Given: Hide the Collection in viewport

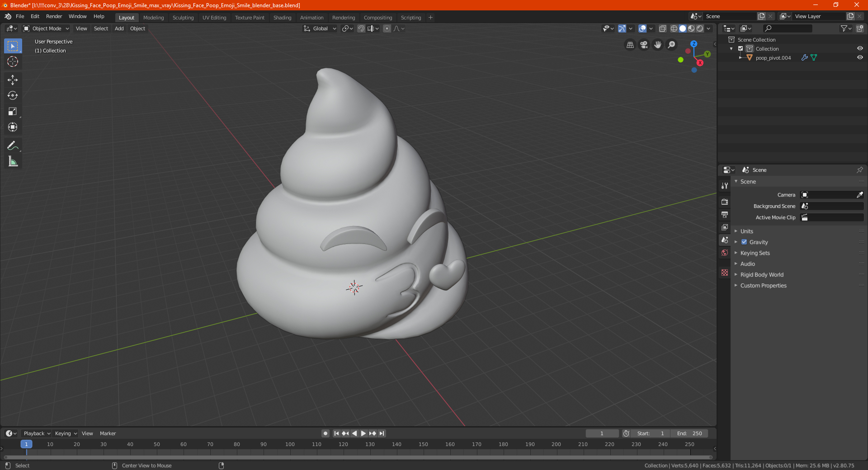Looking at the screenshot, I should (x=860, y=49).
